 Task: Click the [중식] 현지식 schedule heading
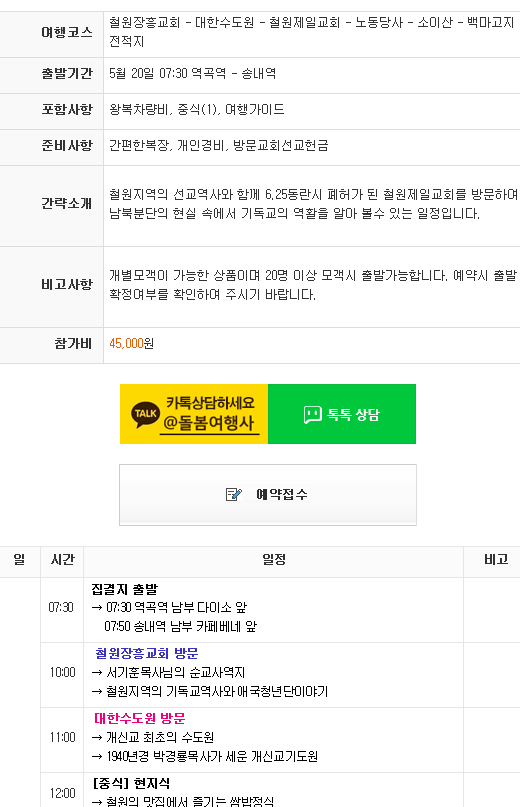point(131,783)
